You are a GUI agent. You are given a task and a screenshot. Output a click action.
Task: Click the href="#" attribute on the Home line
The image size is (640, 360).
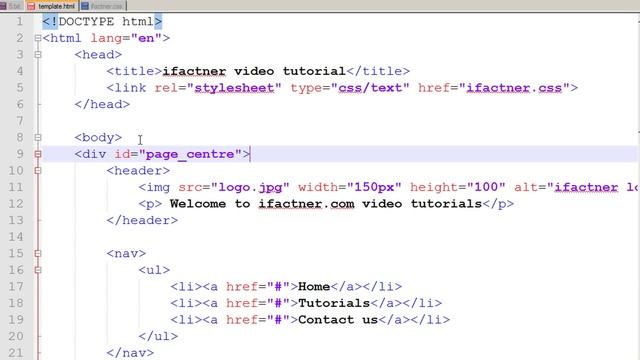tap(258, 287)
